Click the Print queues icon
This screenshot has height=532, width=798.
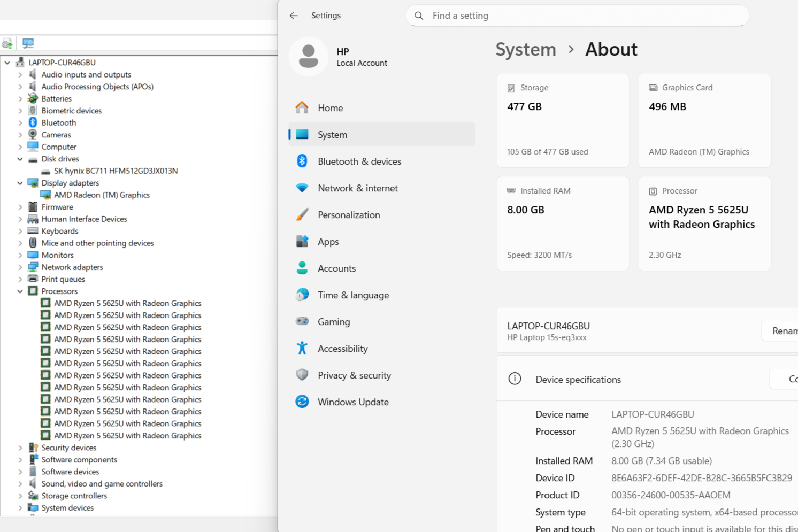33,279
